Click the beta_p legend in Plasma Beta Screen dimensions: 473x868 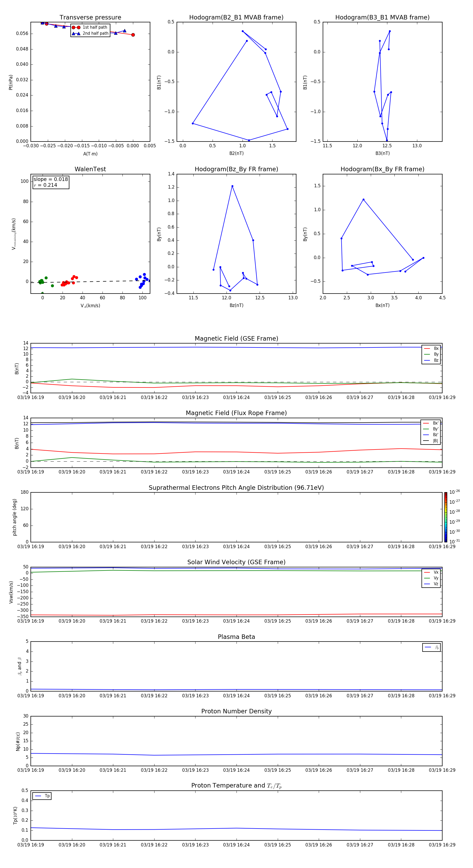point(431,647)
